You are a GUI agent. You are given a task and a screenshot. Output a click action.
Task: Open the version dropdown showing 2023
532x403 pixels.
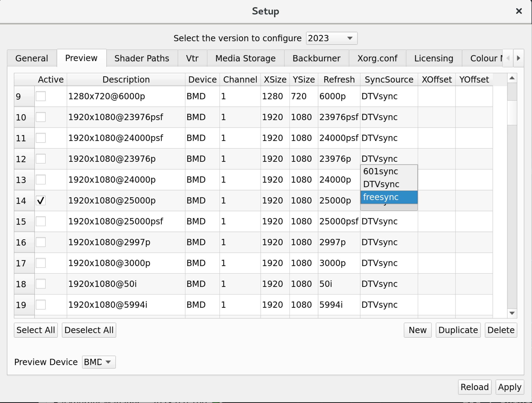pos(331,38)
